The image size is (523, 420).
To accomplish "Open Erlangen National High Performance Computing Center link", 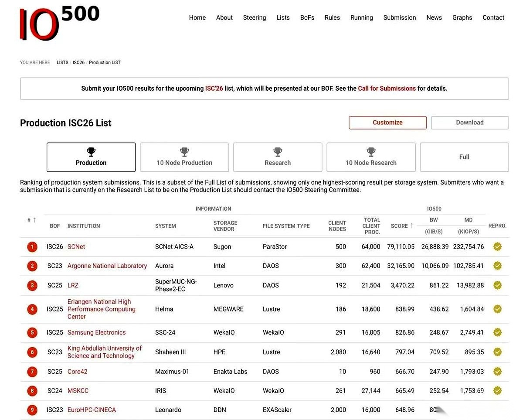I will coord(102,309).
